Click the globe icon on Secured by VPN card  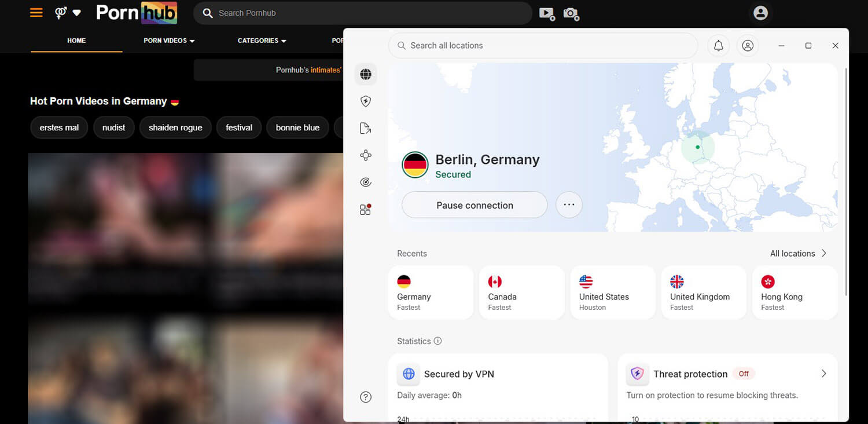point(409,374)
